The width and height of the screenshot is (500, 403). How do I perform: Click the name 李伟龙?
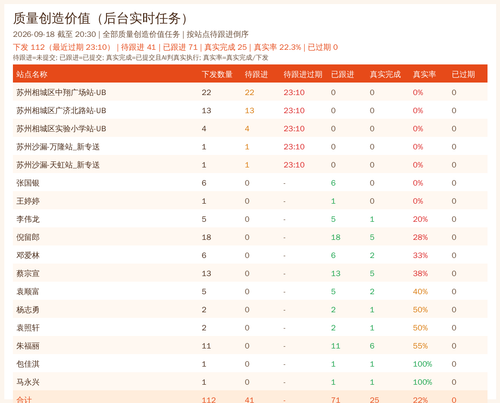pyautogui.click(x=28, y=219)
